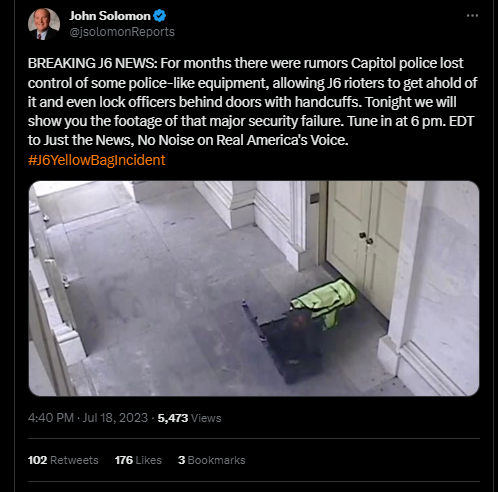View the 5,473 Views count

[189, 418]
